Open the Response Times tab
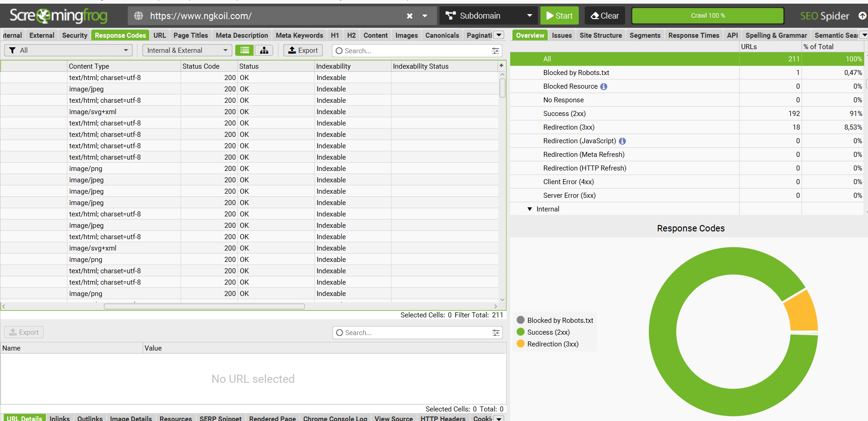The width and height of the screenshot is (868, 421). (693, 35)
